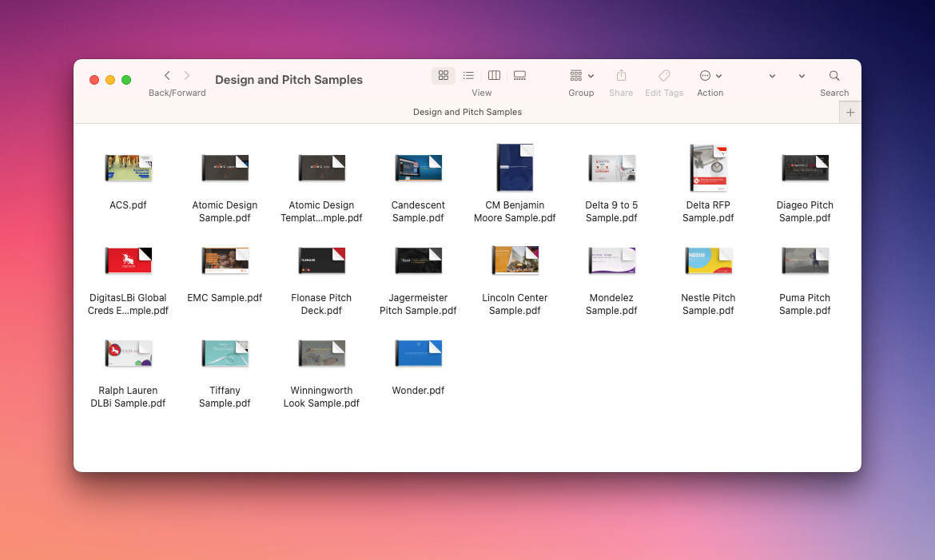Select the EMC Sample.pdf icon
This screenshot has height=560, width=935.
pyautogui.click(x=225, y=260)
